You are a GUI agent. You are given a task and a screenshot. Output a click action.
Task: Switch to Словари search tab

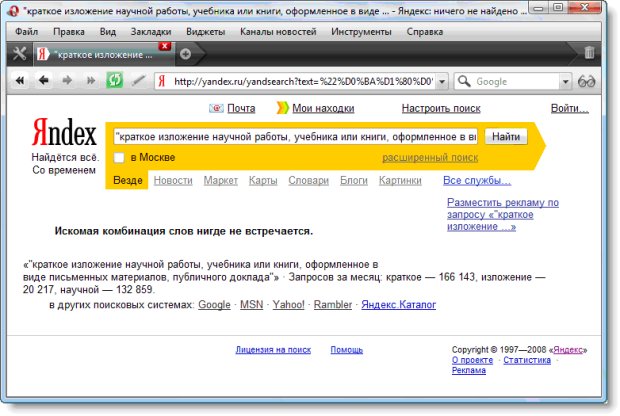click(308, 180)
